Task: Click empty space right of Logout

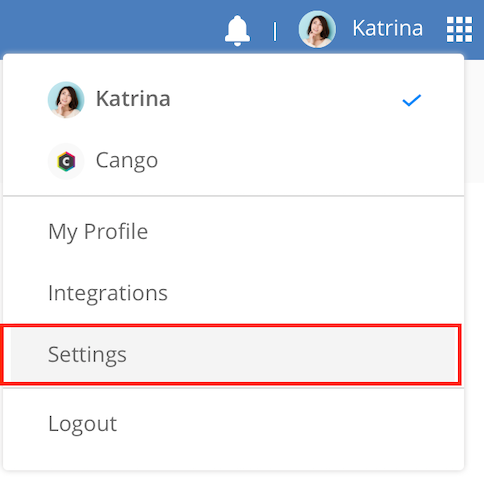Action: (x=287, y=424)
